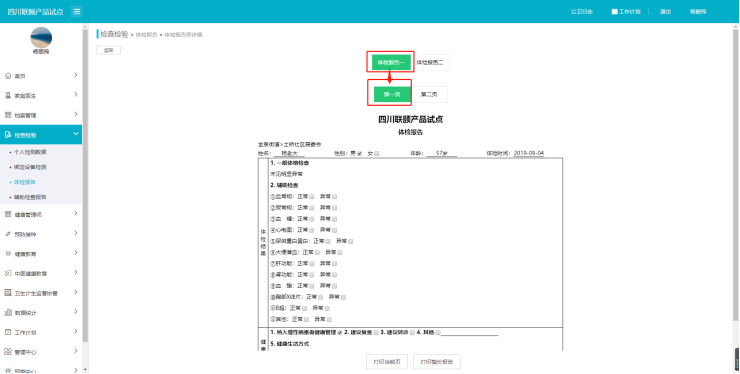Check 尿常规 异常 checkbox

pyautogui.click(x=335, y=208)
